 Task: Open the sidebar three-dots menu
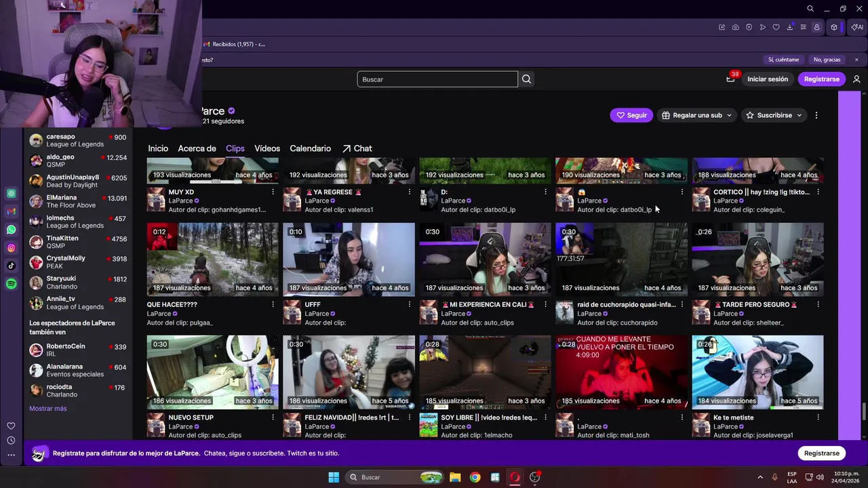[x=11, y=455]
